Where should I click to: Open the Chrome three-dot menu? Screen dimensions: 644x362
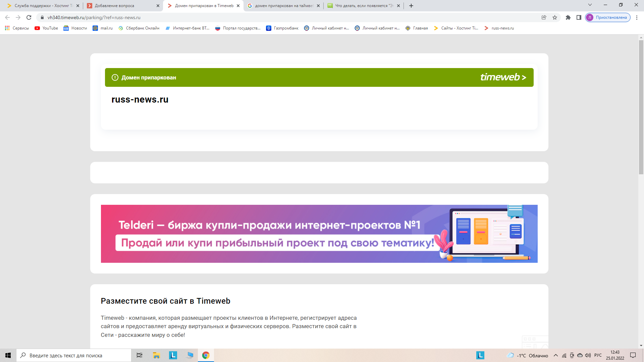[637, 17]
